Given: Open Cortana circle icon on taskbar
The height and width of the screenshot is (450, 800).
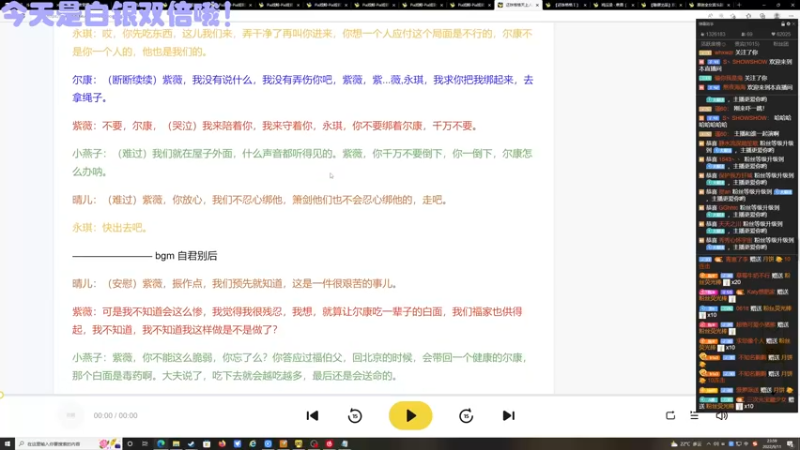Looking at the screenshot, I should pos(130,444).
